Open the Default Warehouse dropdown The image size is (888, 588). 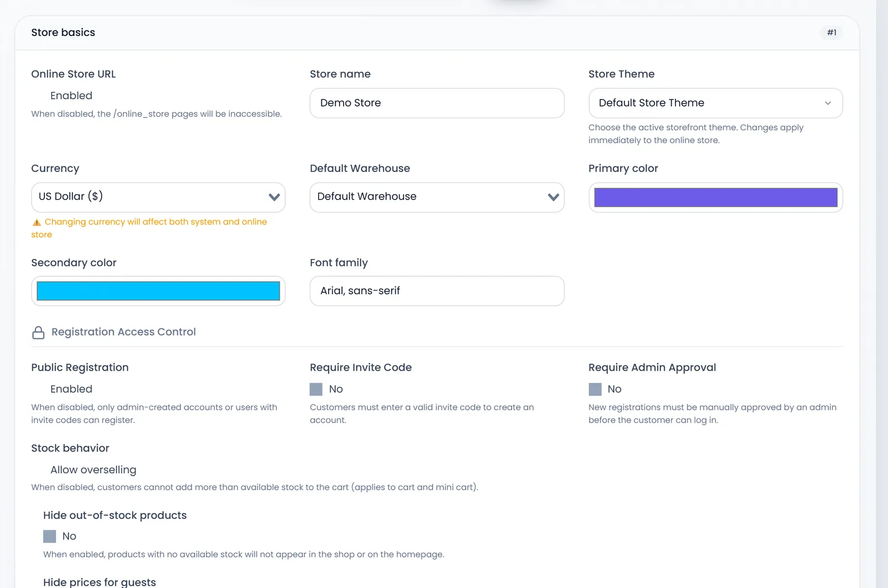pyautogui.click(x=437, y=197)
